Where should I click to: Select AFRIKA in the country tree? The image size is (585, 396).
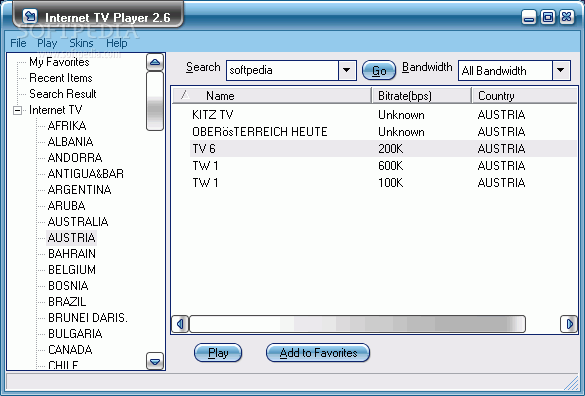[67, 126]
